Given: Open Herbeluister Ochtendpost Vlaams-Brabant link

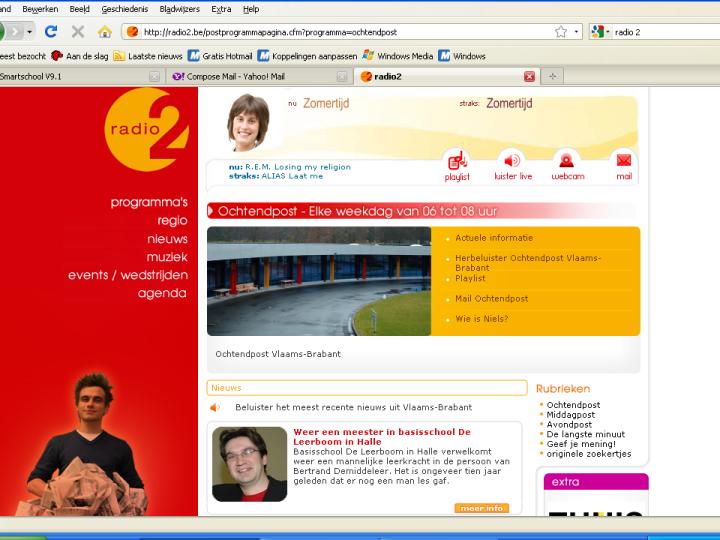Looking at the screenshot, I should pos(528,263).
